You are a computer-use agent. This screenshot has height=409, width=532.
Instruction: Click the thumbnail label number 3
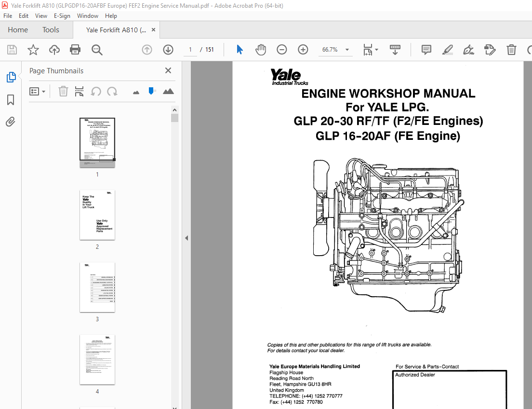[97, 319]
